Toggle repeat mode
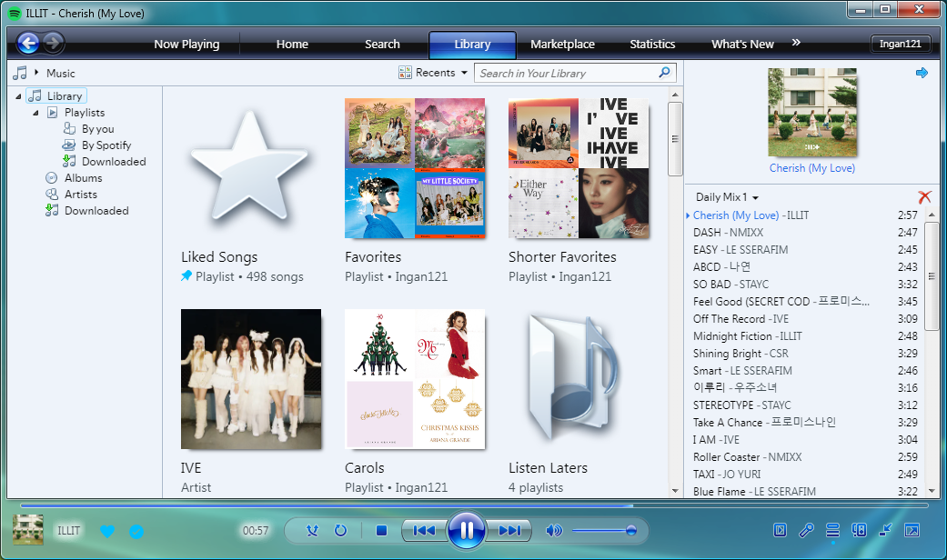 click(x=340, y=530)
